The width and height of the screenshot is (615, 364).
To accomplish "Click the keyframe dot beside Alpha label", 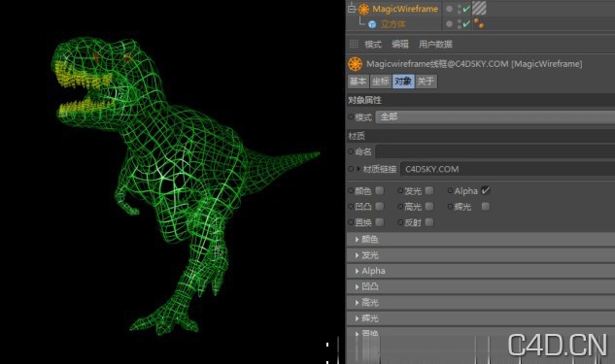I will pos(450,191).
